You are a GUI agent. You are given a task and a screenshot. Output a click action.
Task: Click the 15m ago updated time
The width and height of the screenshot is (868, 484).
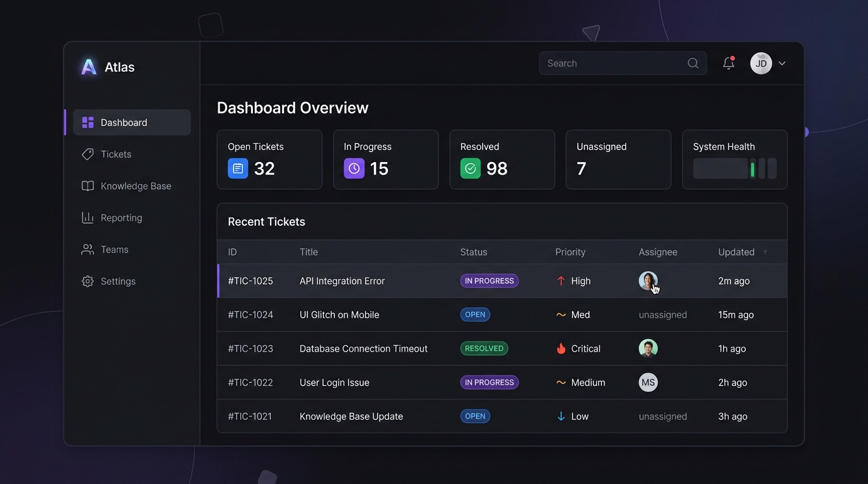click(x=736, y=314)
